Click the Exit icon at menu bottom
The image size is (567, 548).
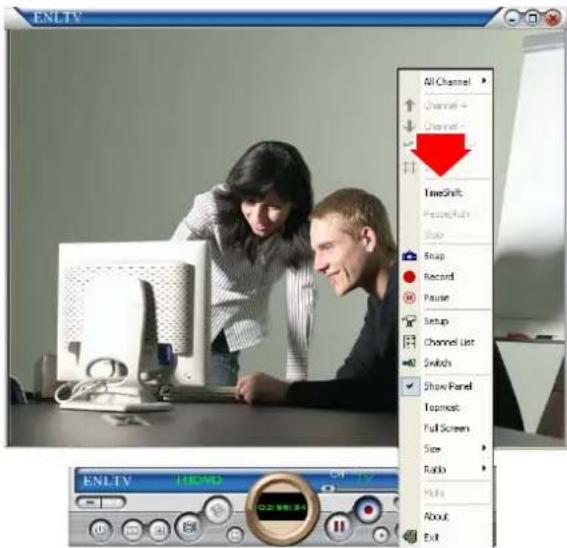pyautogui.click(x=409, y=536)
